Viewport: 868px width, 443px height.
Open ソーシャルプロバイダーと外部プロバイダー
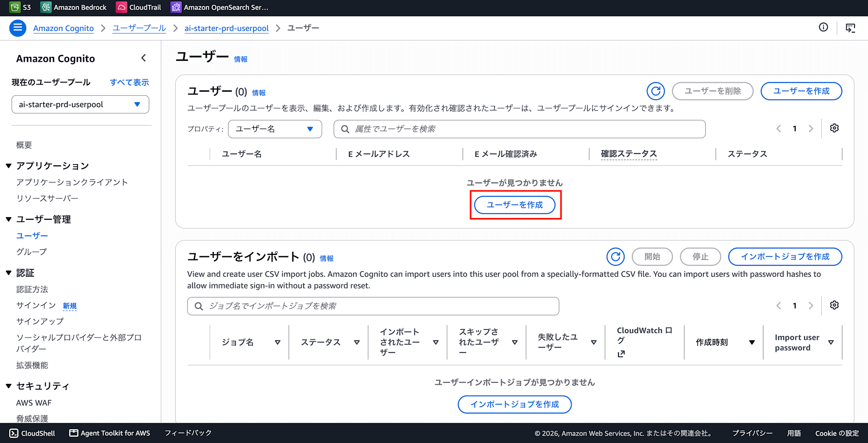pyautogui.click(x=79, y=343)
